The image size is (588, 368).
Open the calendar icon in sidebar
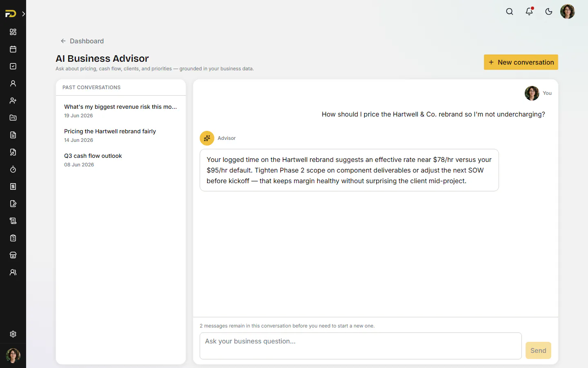pos(13,49)
